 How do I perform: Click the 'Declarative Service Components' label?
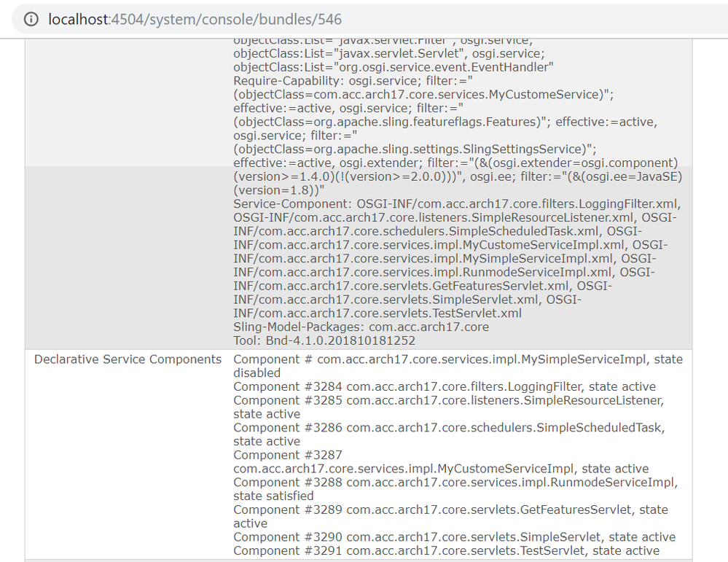128,359
